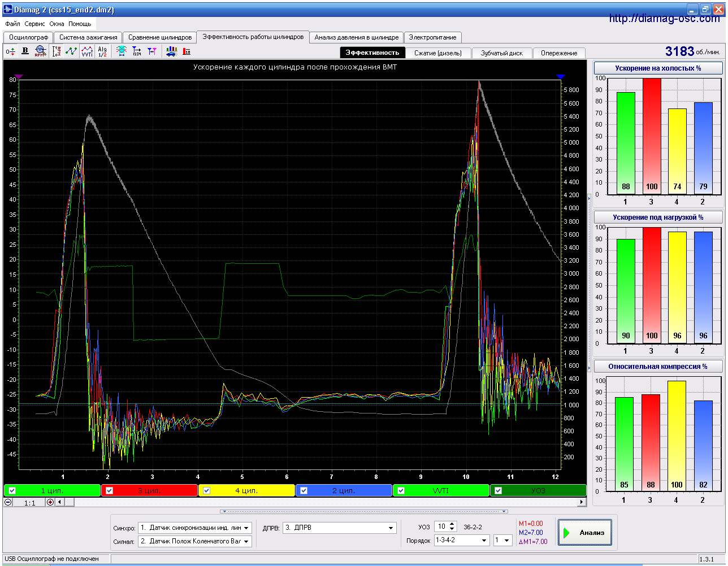Click the Ускорение под нагрузкой % header

coord(658,217)
